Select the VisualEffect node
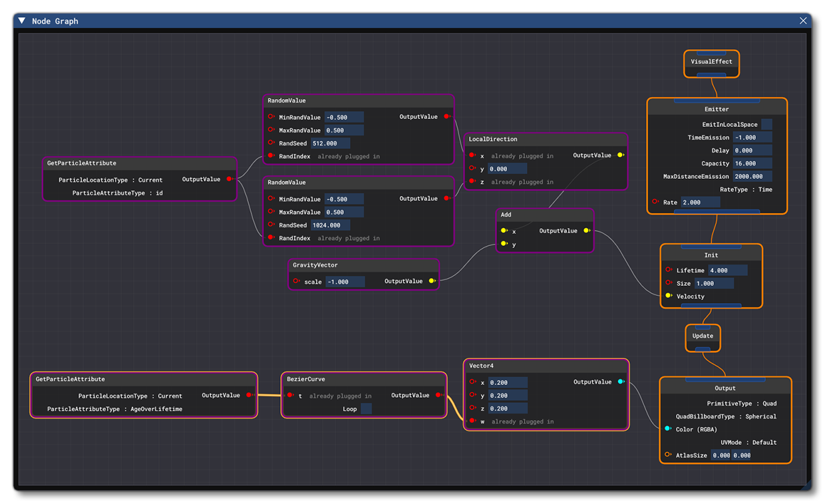The width and height of the screenshot is (825, 504). tap(711, 62)
